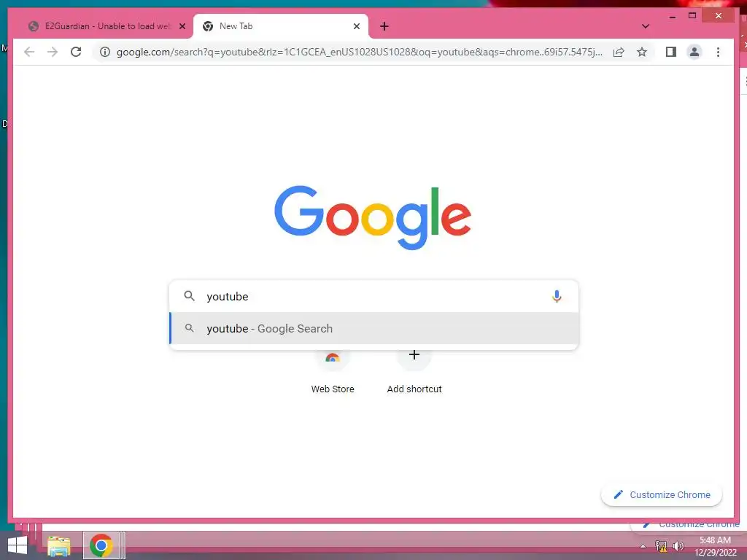Share this page icon in address bar
747x560 pixels.
tap(619, 52)
